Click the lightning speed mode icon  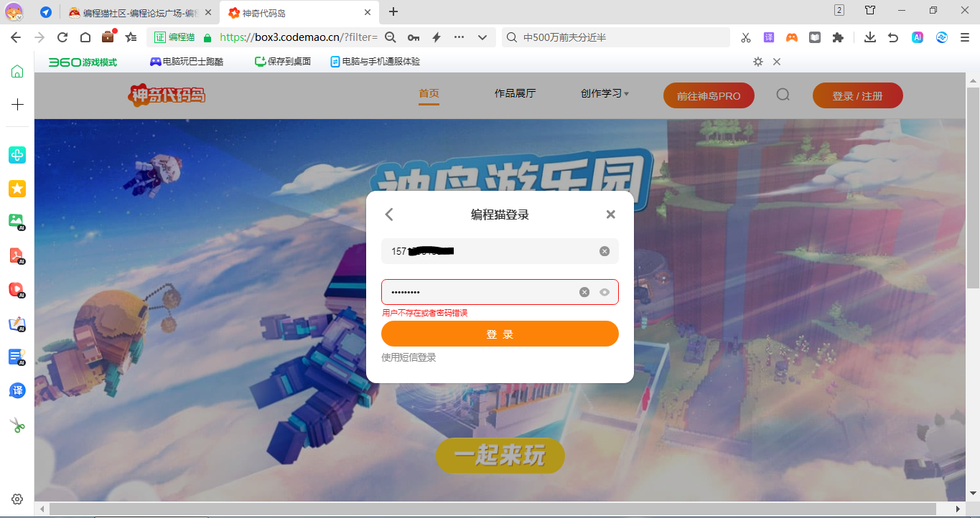[x=436, y=37]
